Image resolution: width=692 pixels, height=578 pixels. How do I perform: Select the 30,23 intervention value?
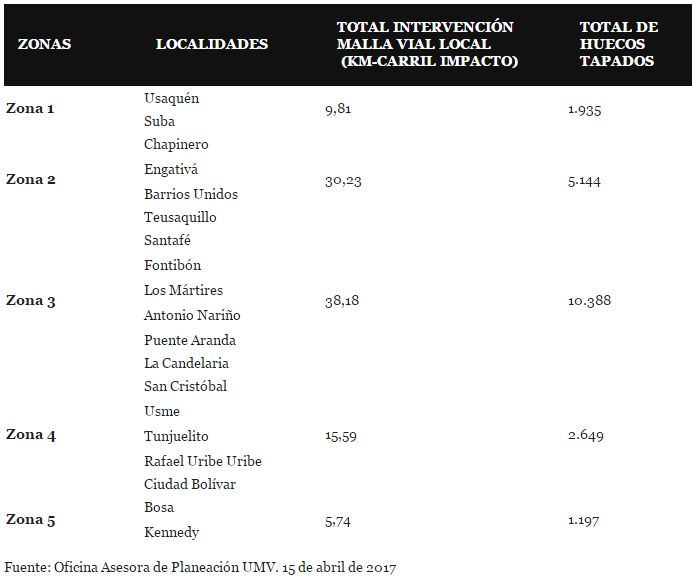pyautogui.click(x=343, y=180)
